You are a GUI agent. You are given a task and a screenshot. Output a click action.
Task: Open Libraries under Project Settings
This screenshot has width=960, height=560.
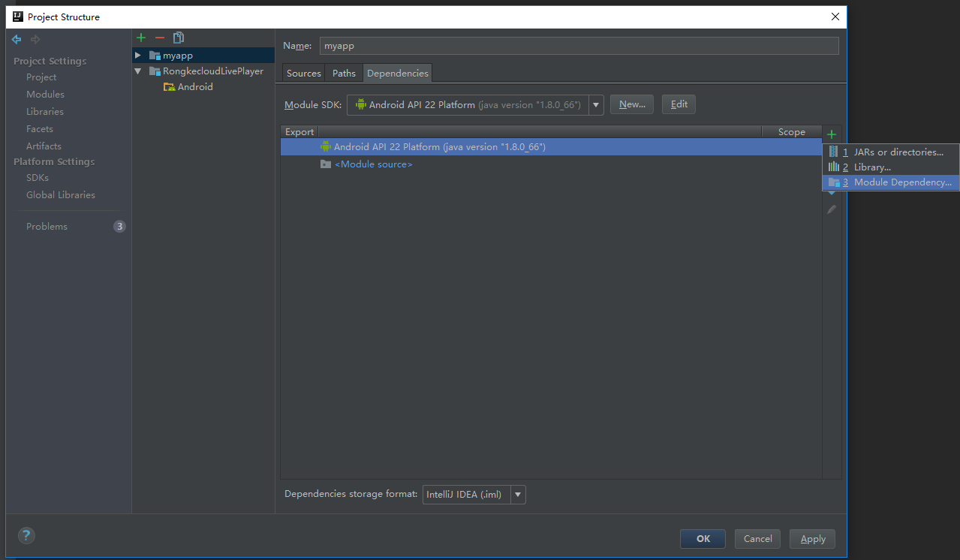pyautogui.click(x=45, y=112)
